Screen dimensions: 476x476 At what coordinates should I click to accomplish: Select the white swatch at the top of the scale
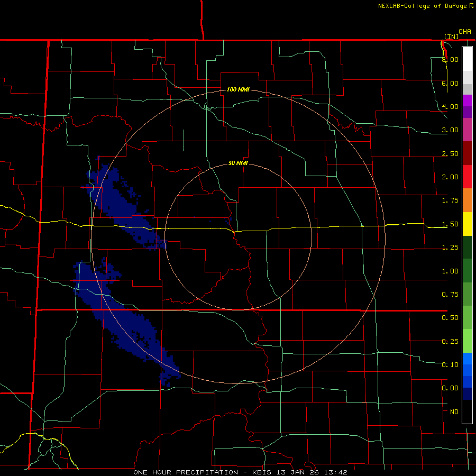point(467,59)
